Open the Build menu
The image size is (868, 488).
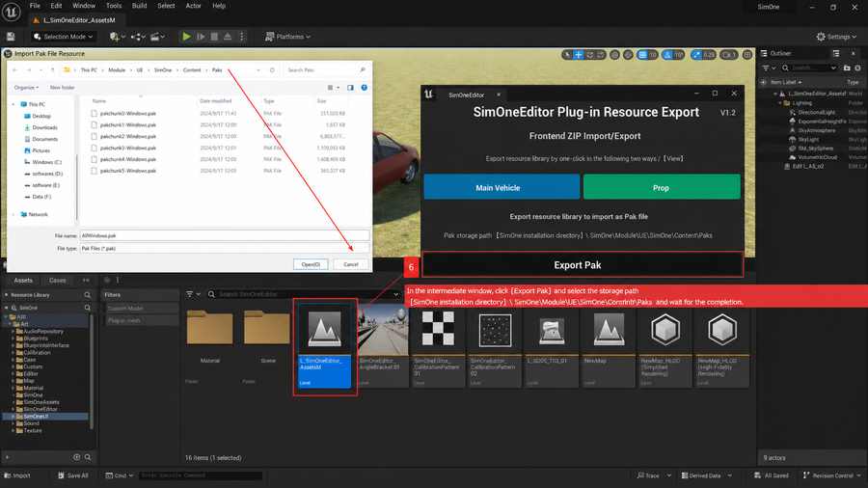pos(139,6)
